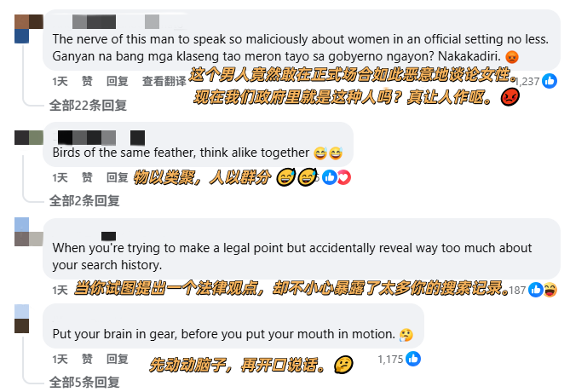Click the like reaction icon beside 1,175
The image size is (570, 392).
pos(413,359)
